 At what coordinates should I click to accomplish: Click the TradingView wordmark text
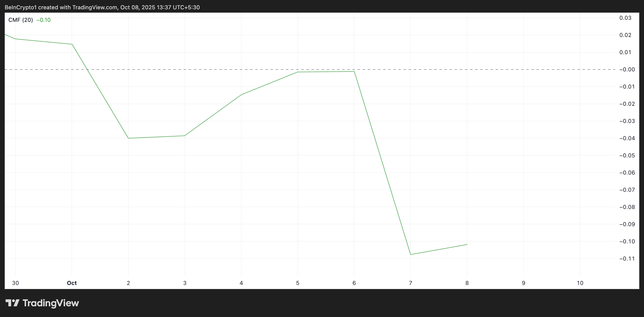pyautogui.click(x=51, y=303)
